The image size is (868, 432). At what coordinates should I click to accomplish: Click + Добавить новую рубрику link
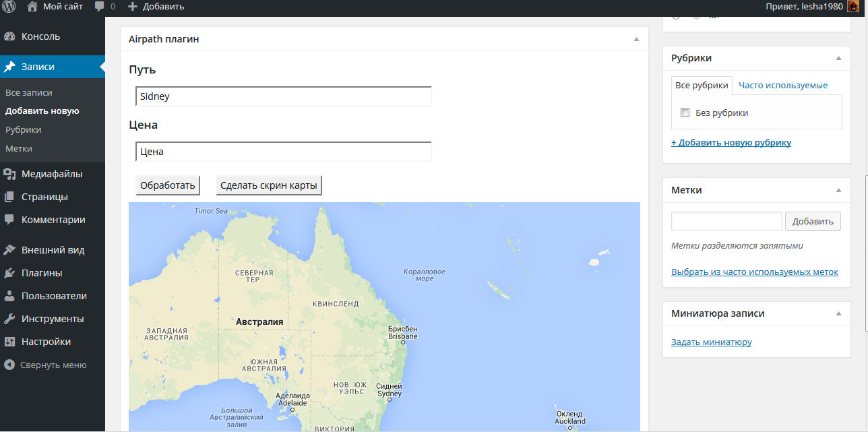(731, 142)
